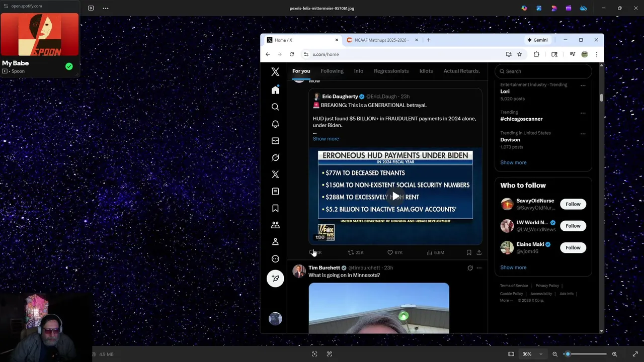
Task: Close the Home / X browser tab
Action: 337,40
